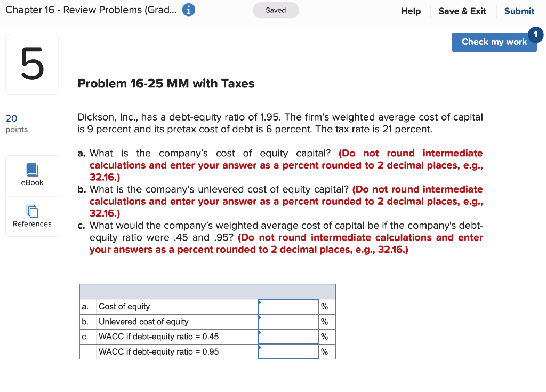
Task: Submit the assignment
Action: (519, 11)
